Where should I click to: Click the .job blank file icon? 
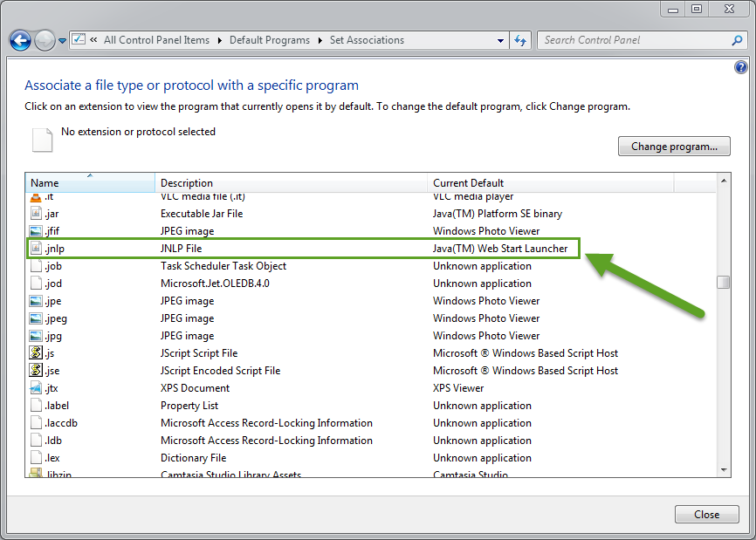[x=36, y=265]
